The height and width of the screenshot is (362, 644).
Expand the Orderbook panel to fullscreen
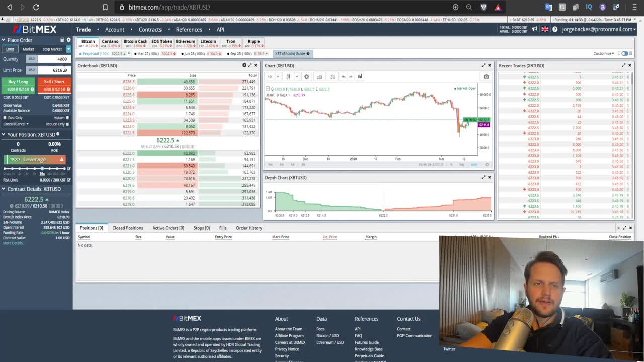pos(250,65)
